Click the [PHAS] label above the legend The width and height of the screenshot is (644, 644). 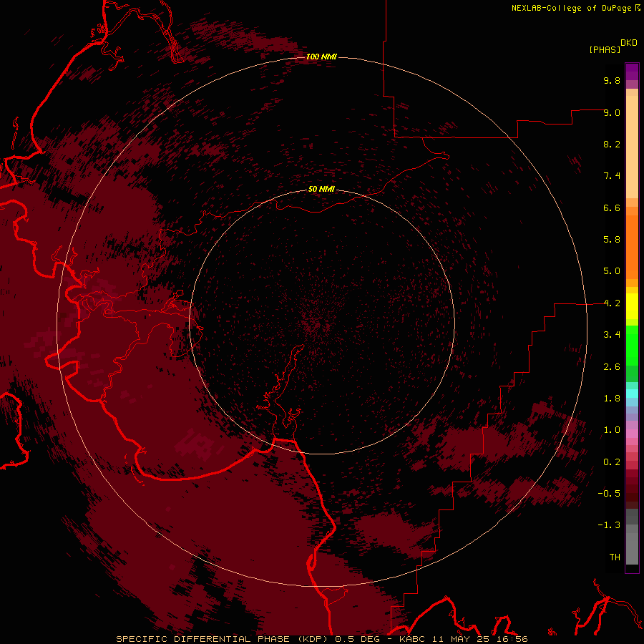[605, 50]
